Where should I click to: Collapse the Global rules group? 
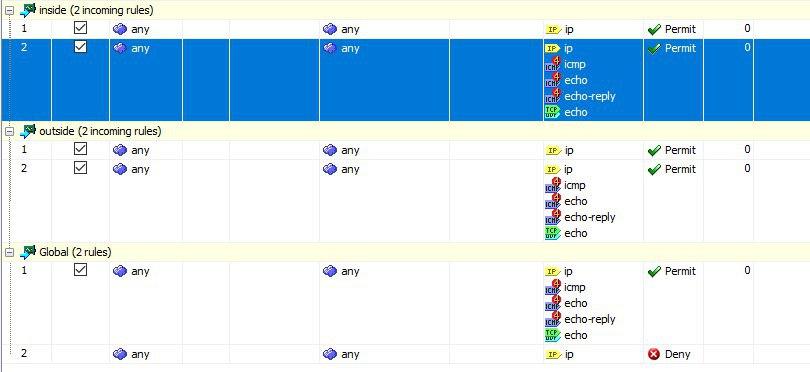9,253
